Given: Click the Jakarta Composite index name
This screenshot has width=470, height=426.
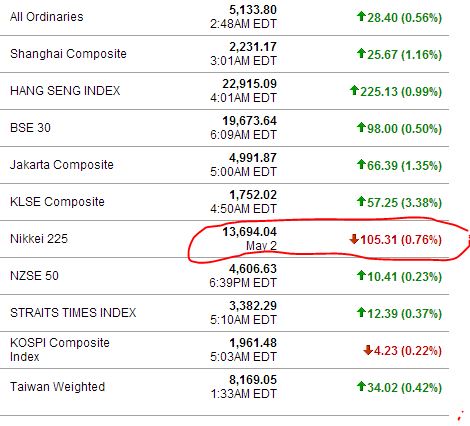Looking at the screenshot, I should [62, 165].
